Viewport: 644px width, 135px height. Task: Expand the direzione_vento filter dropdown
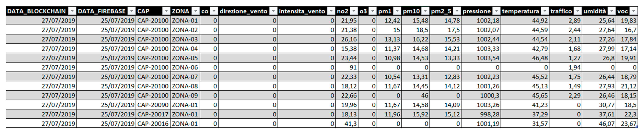273,11
